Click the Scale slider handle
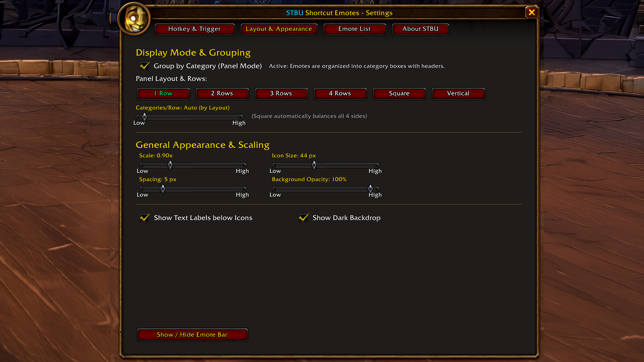644x362 pixels. point(170,165)
